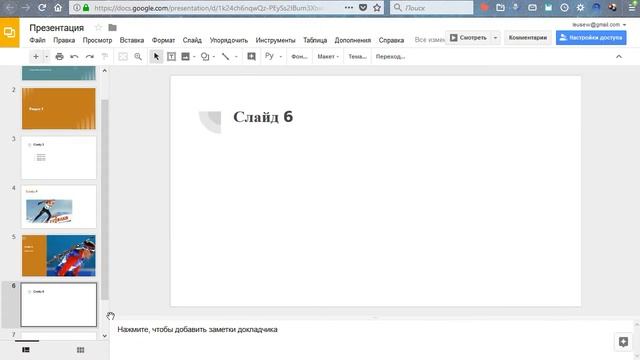This screenshot has height=360, width=640.
Task: Click filmstrip scroll down arrow
Action: tap(104, 336)
